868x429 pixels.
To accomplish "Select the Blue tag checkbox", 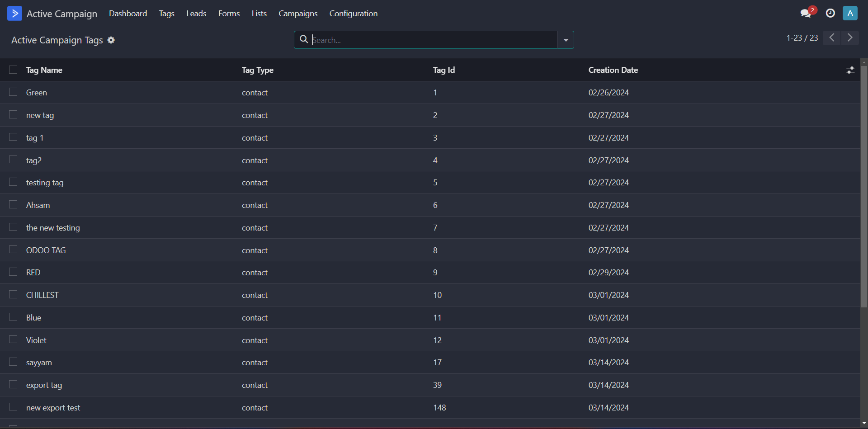I will pos(13,317).
